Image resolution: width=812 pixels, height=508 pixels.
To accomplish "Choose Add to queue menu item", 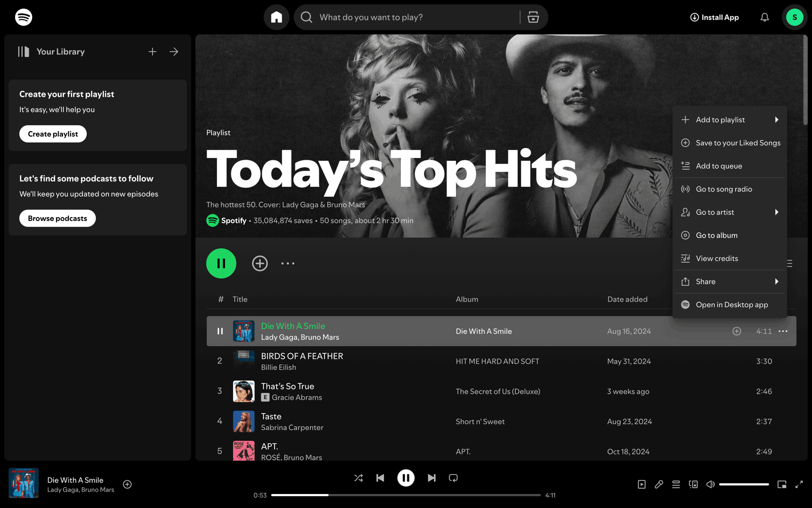I will [x=730, y=166].
